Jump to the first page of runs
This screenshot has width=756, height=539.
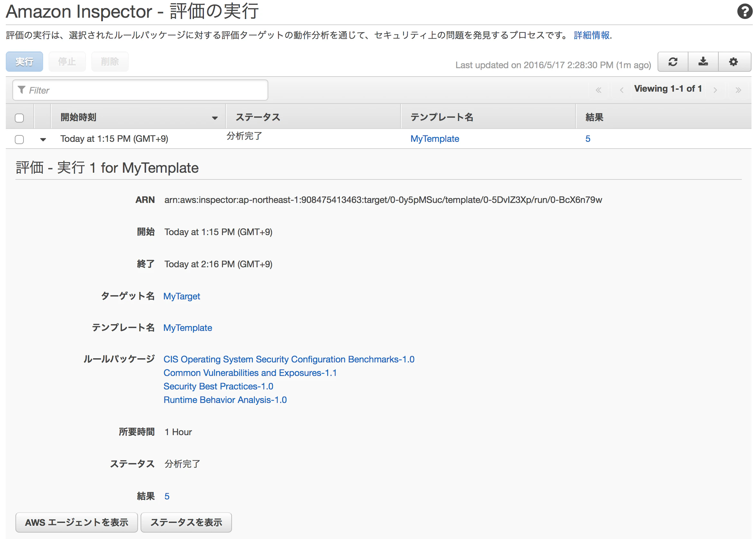point(598,90)
